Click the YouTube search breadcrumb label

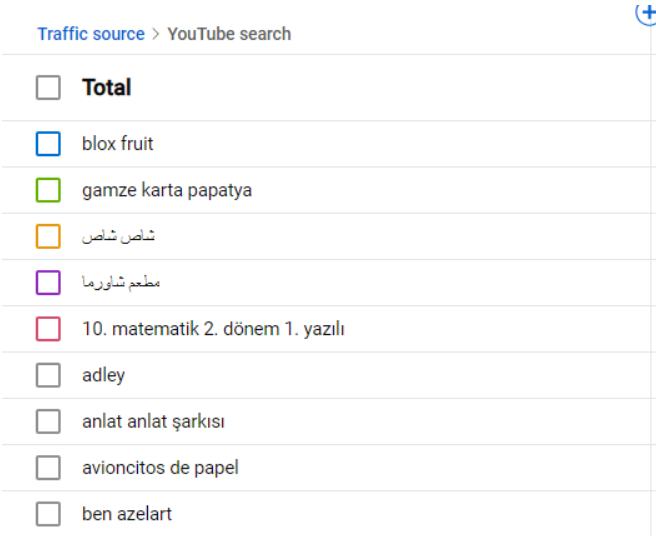point(229,34)
